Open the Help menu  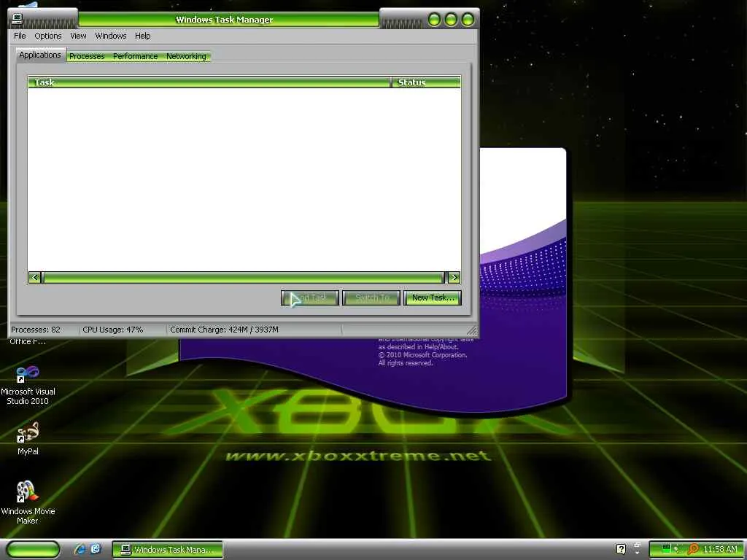pos(142,36)
